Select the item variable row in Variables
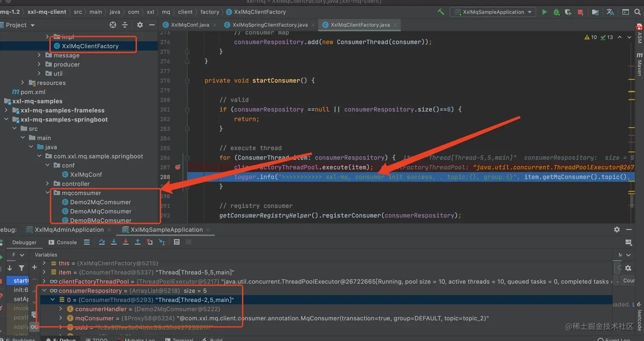The width and height of the screenshot is (644, 341). [327, 272]
